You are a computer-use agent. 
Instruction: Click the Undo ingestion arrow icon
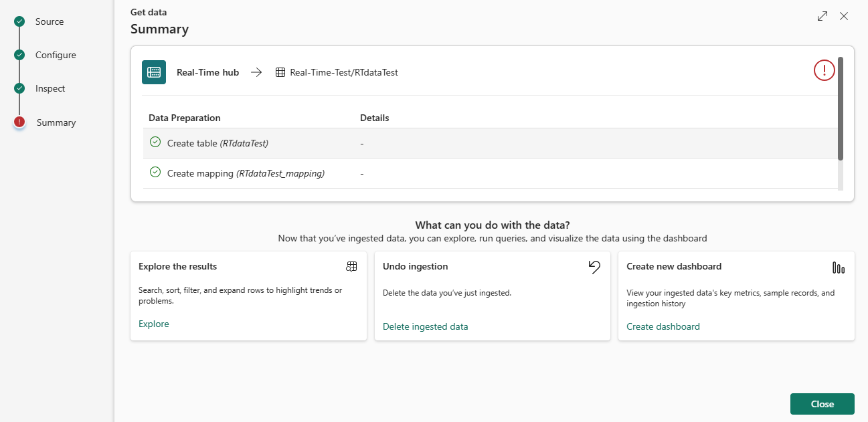(594, 268)
